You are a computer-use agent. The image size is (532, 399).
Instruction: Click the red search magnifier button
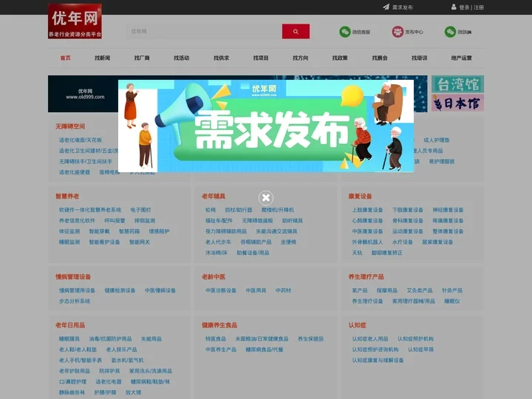[296, 31]
